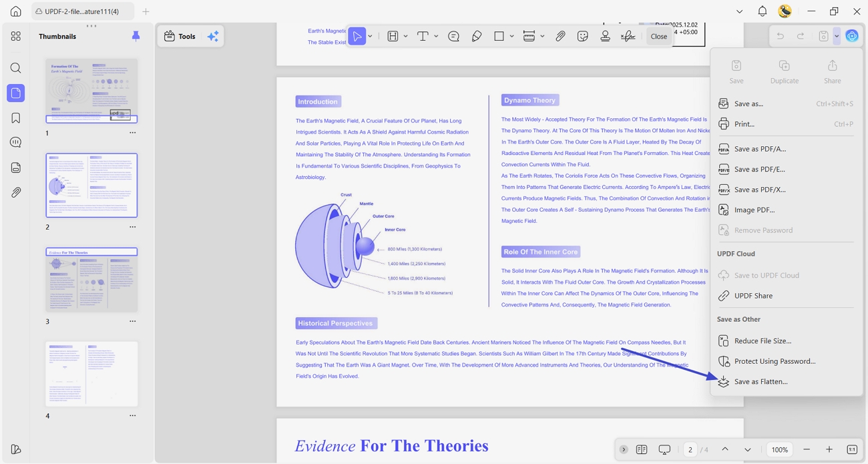
Task: Open the thumbnails grid view icon in sidebar
Action: coord(15,36)
